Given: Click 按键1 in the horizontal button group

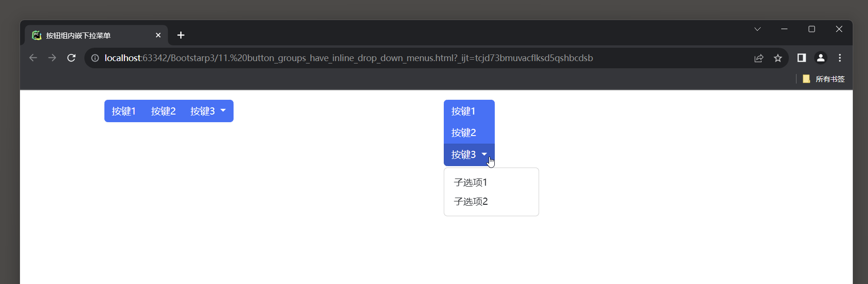Looking at the screenshot, I should [x=124, y=111].
